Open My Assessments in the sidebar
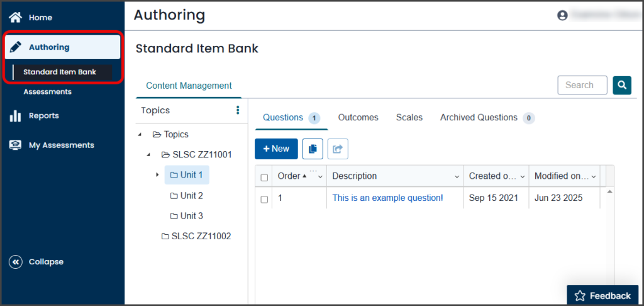This screenshot has height=306, width=644. point(62,145)
